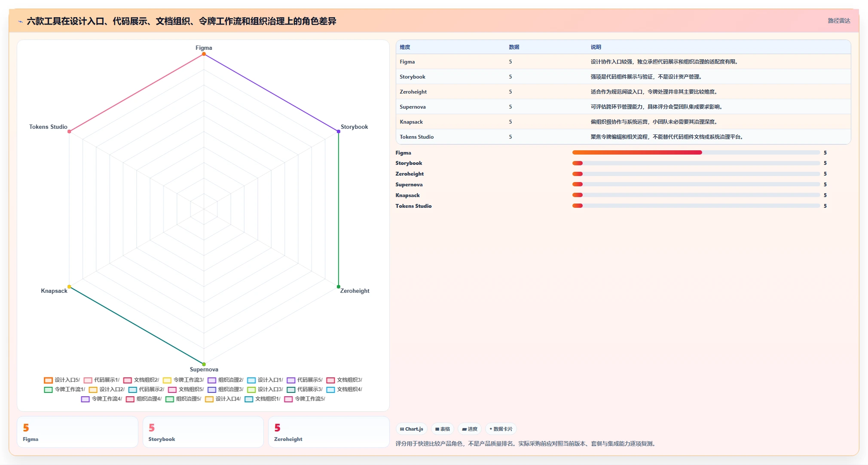Hide the 组织治理3/ dataset in legend

pos(226,389)
